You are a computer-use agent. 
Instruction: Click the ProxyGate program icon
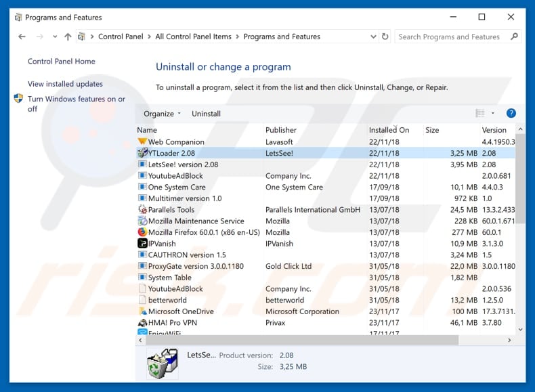click(x=142, y=266)
